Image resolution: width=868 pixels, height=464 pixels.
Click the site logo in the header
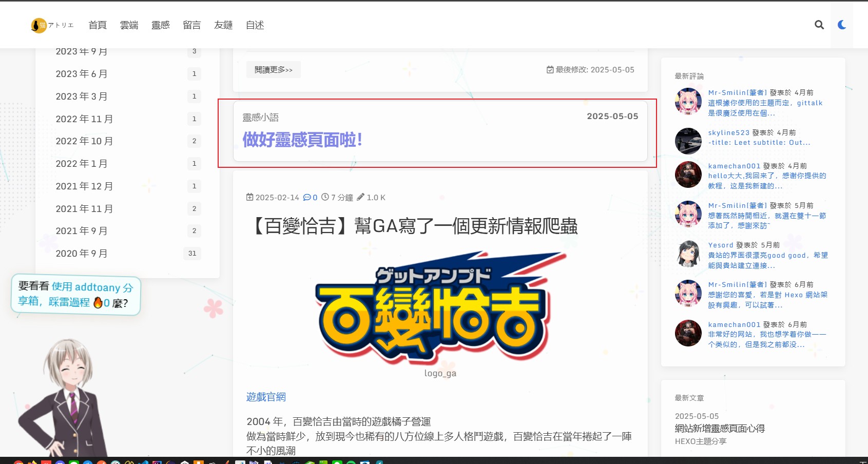point(52,25)
